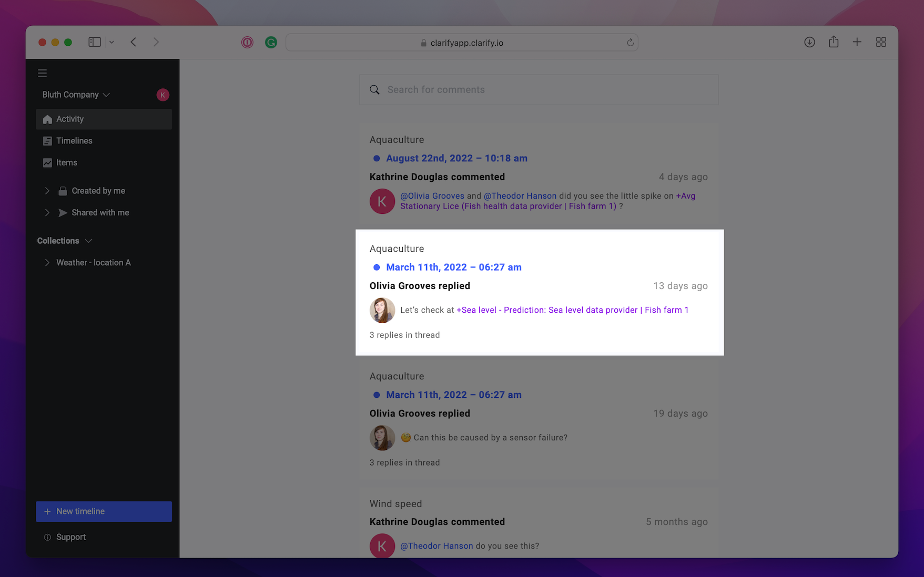Click the browser back arrow

pyautogui.click(x=134, y=42)
